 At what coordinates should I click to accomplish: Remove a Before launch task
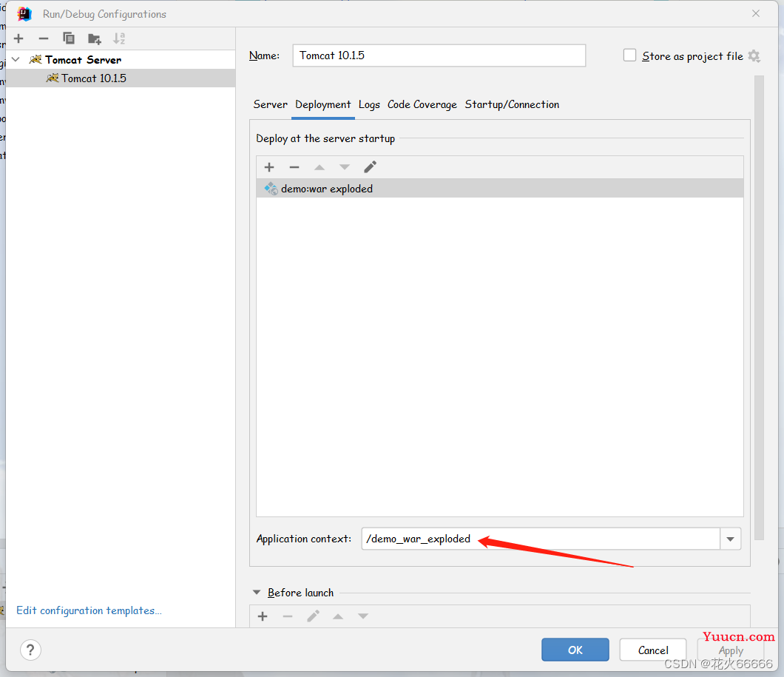tap(288, 616)
